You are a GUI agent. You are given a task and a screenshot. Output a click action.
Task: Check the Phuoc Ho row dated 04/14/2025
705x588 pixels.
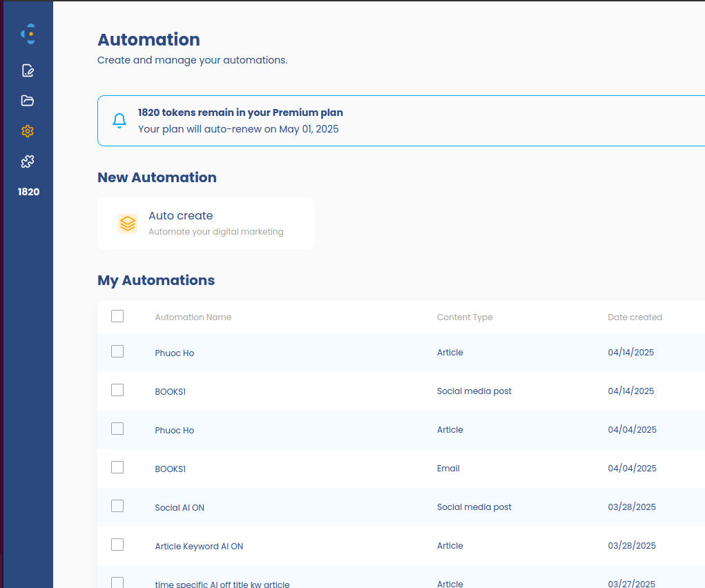[x=117, y=351]
